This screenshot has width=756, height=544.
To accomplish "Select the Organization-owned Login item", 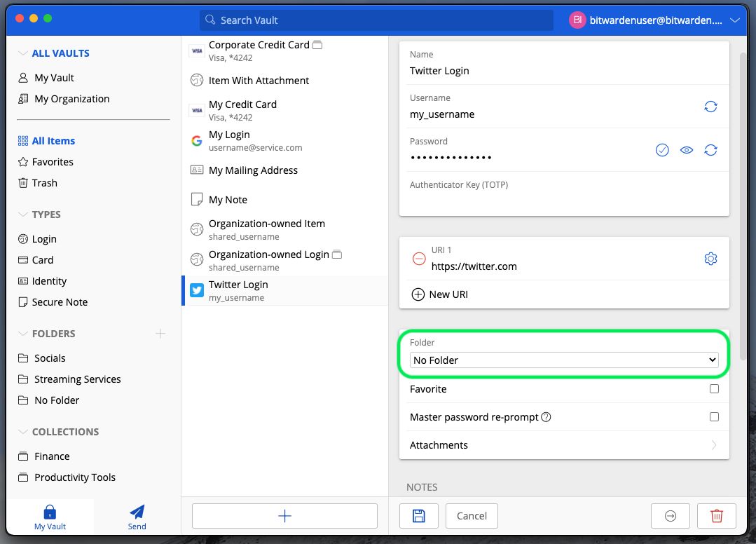I will tap(285, 260).
